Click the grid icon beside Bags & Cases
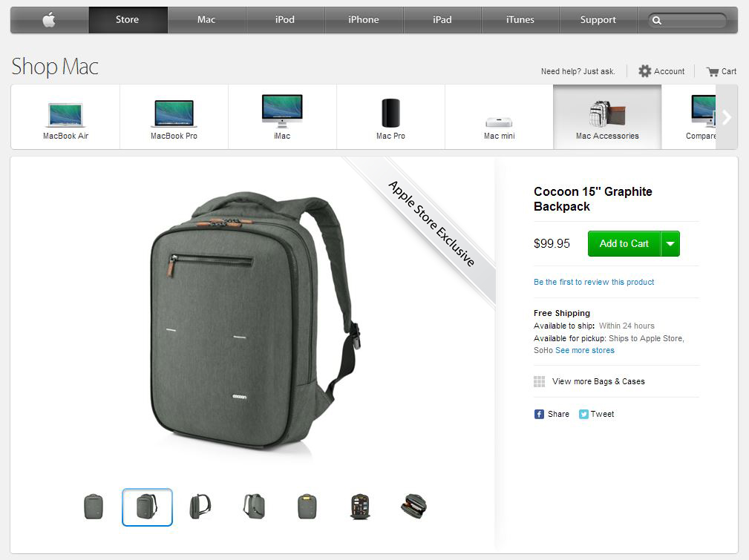This screenshot has width=749, height=560. (540, 381)
